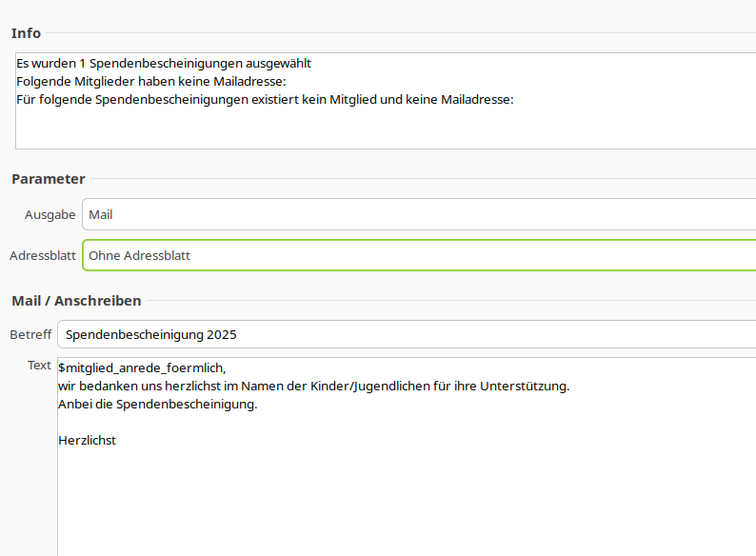Click the 'Herzlichst' closing line
Image resolution: width=756 pixels, height=556 pixels.
click(x=88, y=440)
